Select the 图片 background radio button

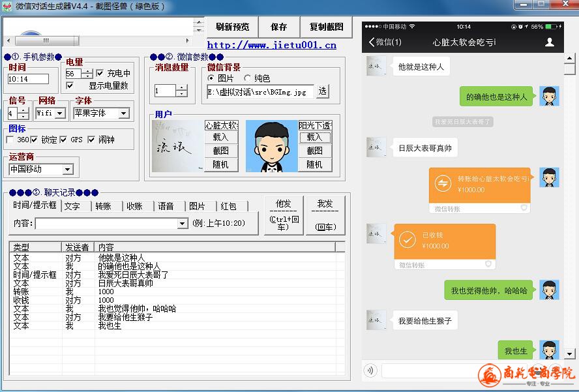211,78
